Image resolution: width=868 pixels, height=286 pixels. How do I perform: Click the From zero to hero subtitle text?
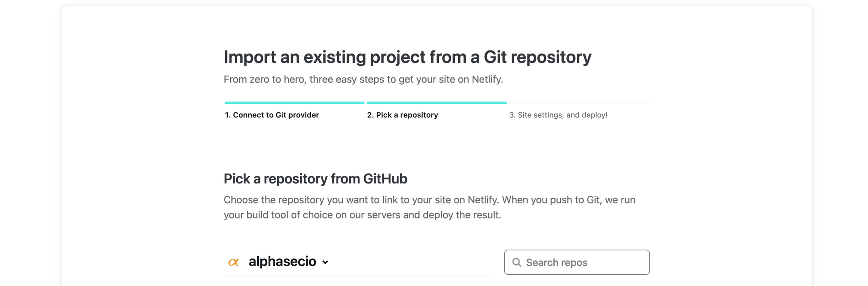363,80
